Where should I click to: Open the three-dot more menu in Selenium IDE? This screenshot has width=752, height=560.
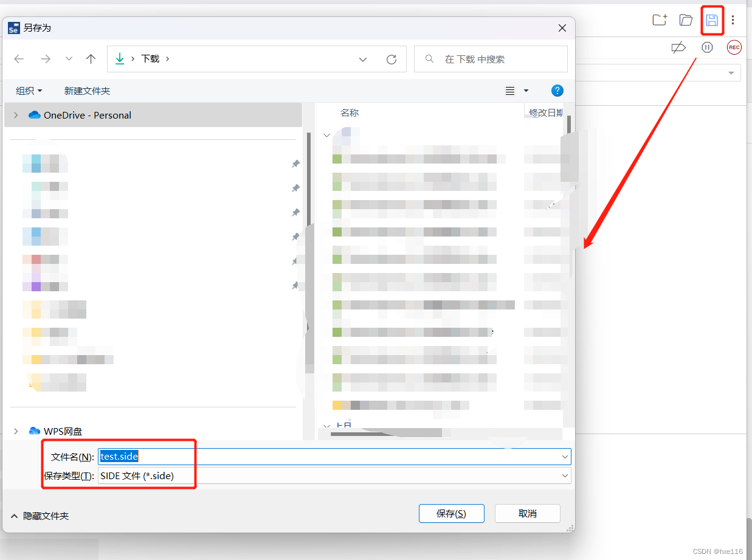733,20
